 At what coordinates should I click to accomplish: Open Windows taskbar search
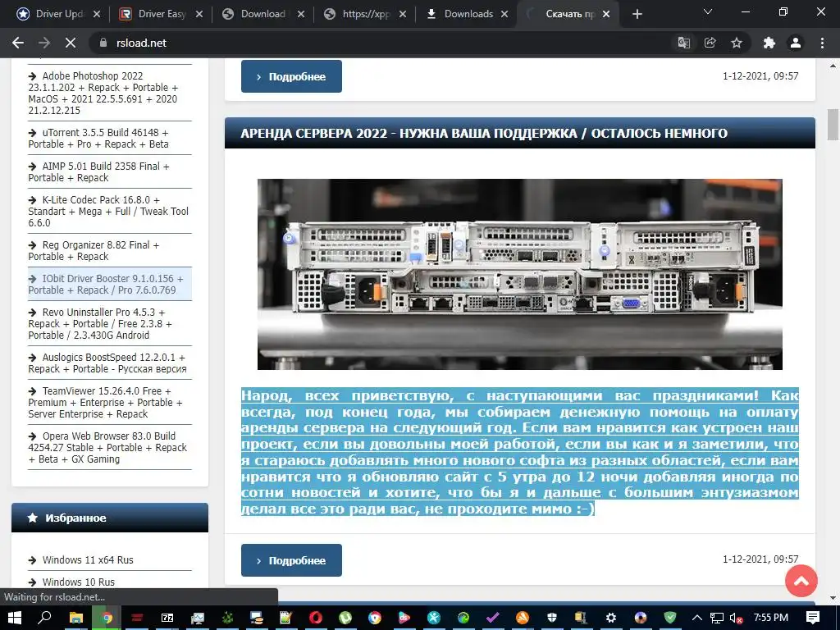click(44, 618)
